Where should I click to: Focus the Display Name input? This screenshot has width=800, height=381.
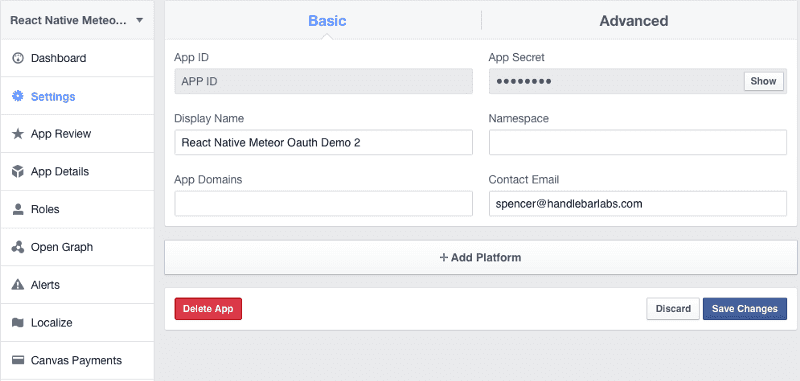coord(323,142)
